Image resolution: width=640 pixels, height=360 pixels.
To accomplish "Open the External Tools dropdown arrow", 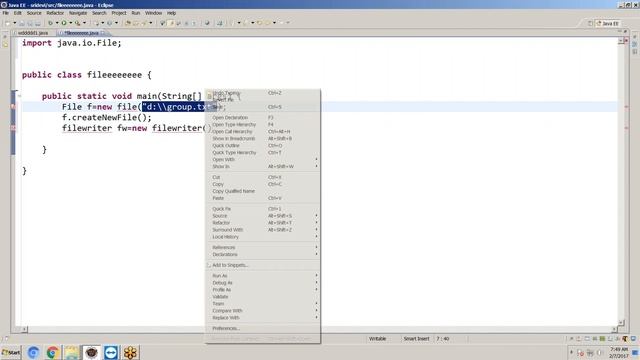I will pyautogui.click(x=84, y=23).
